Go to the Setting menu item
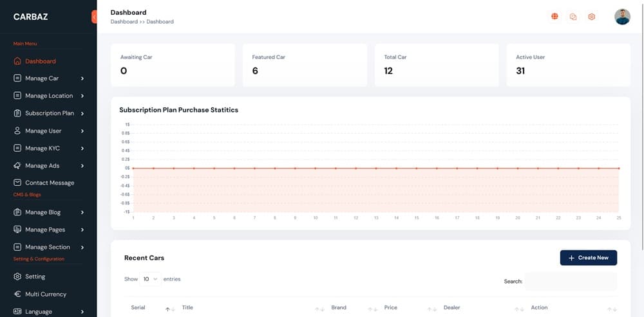The image size is (644, 317). (x=35, y=276)
